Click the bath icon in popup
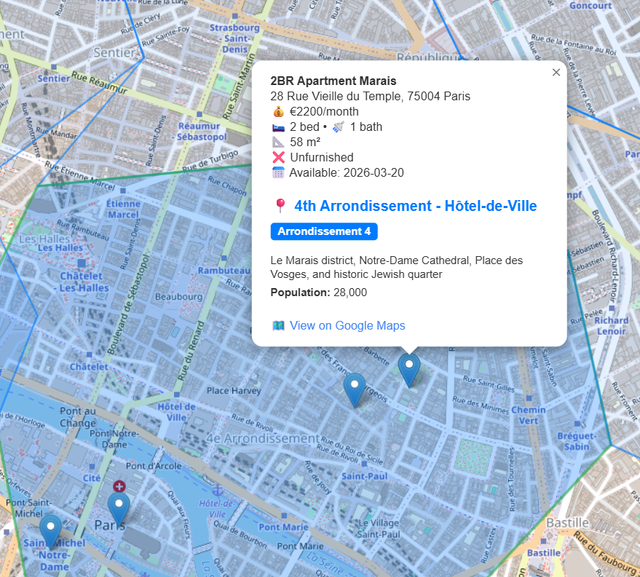This screenshot has width=640, height=577. coord(338,127)
